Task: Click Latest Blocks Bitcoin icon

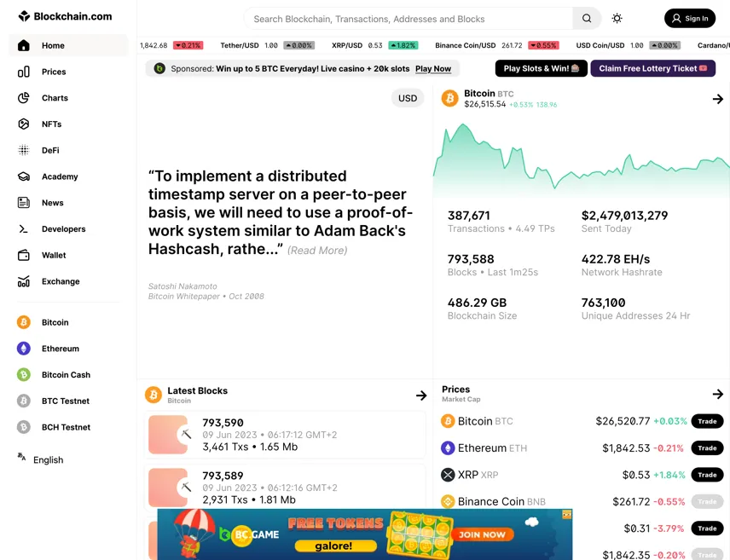Action: point(154,395)
